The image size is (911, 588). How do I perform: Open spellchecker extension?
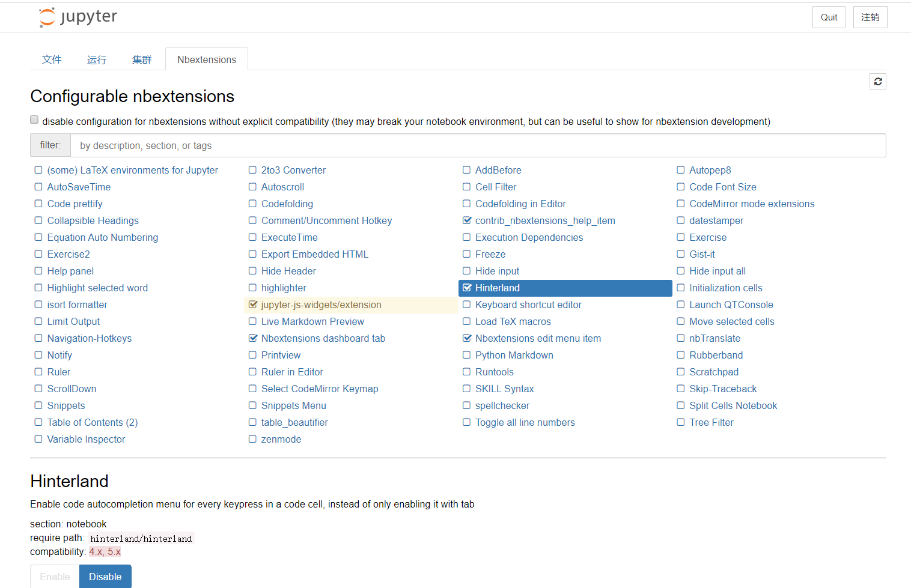[502, 406]
